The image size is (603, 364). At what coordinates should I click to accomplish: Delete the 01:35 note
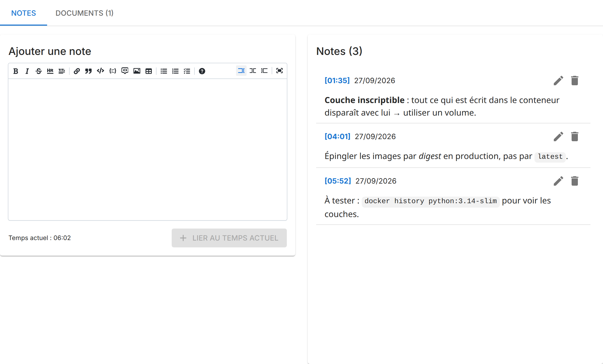(x=575, y=81)
